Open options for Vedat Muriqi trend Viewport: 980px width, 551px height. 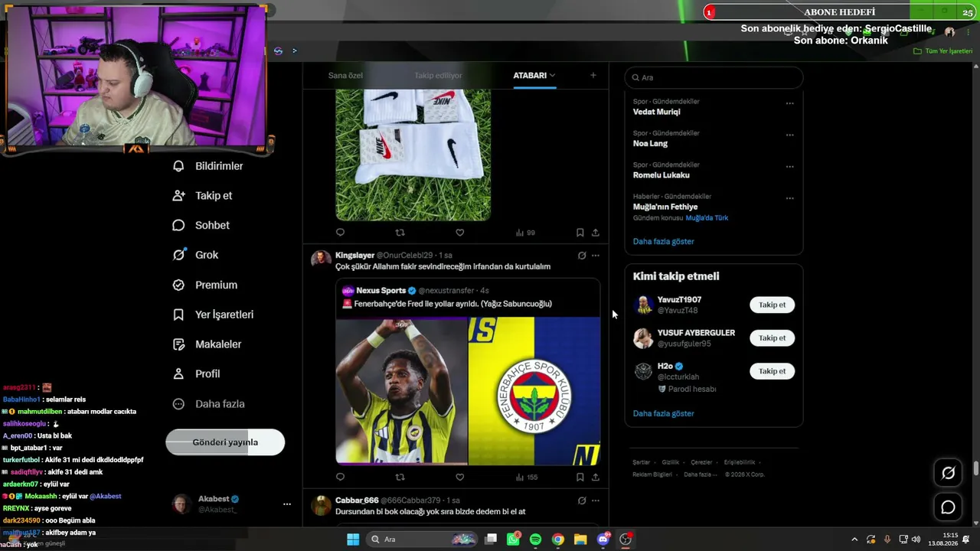[x=790, y=103]
